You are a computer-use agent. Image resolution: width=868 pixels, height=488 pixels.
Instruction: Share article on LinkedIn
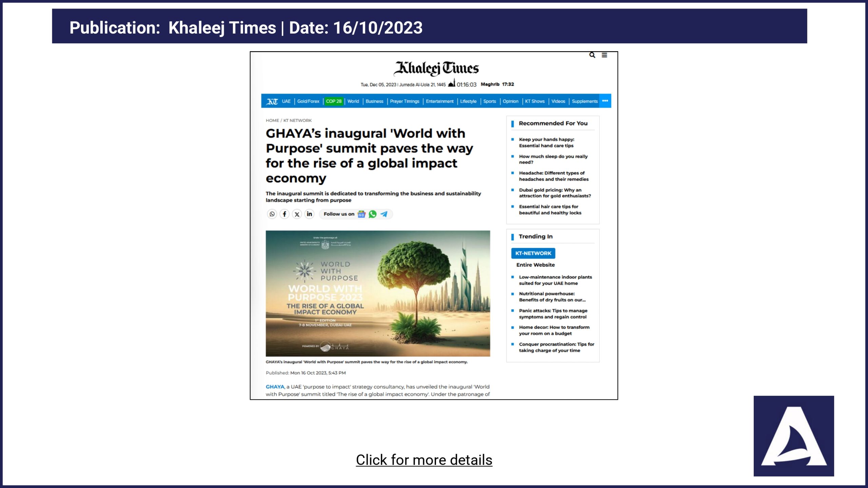[x=310, y=214]
